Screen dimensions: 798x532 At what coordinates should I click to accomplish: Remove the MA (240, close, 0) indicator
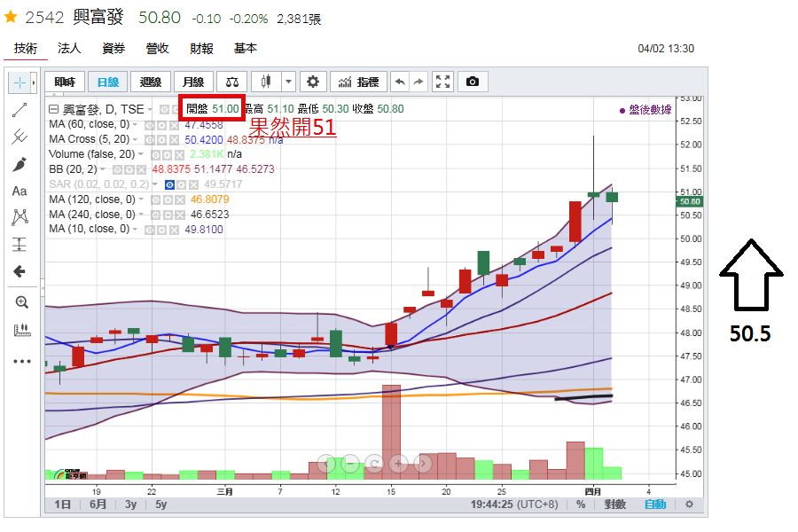(x=180, y=215)
